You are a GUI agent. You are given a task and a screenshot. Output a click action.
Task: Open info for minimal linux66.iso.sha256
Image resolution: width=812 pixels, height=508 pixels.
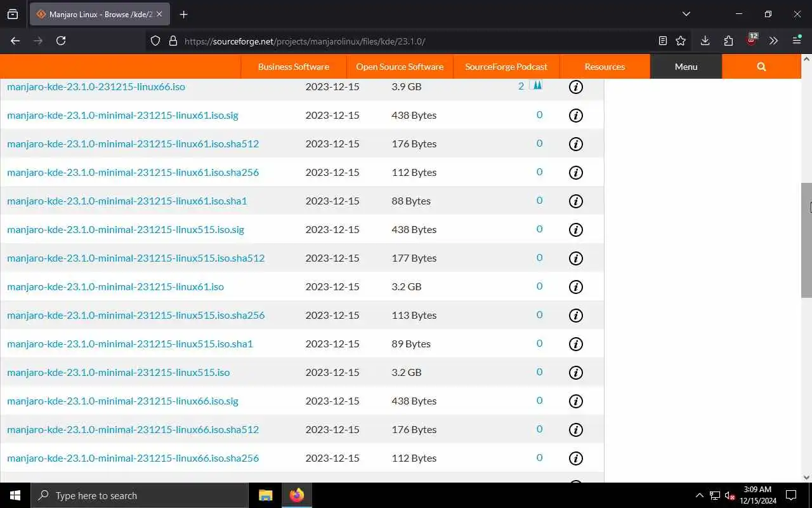[x=576, y=458]
